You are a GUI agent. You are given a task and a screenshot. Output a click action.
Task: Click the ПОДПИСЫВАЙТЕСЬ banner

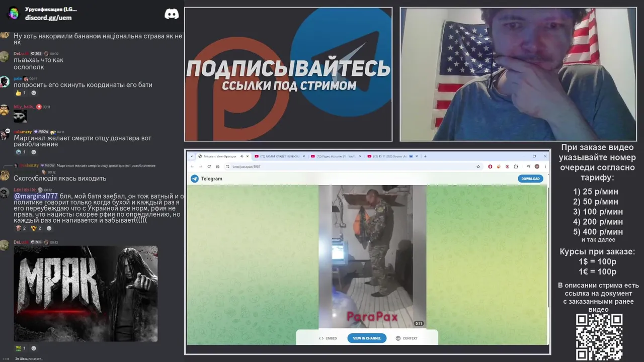(288, 74)
